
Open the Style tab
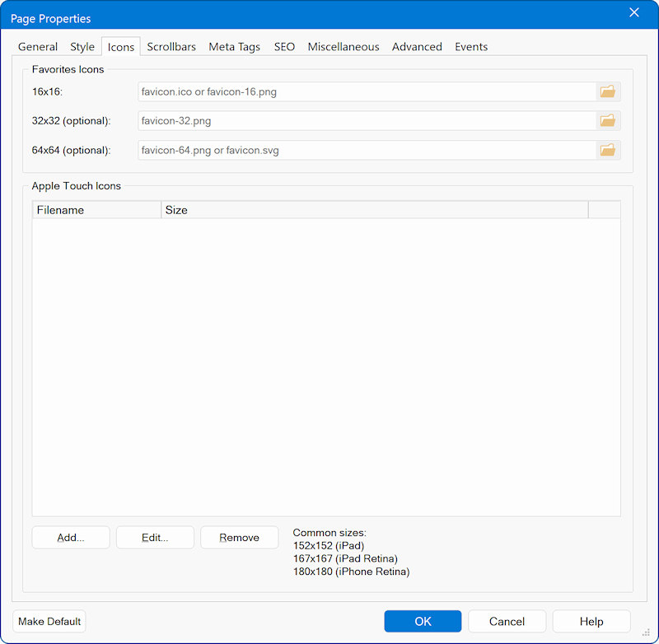click(x=82, y=47)
